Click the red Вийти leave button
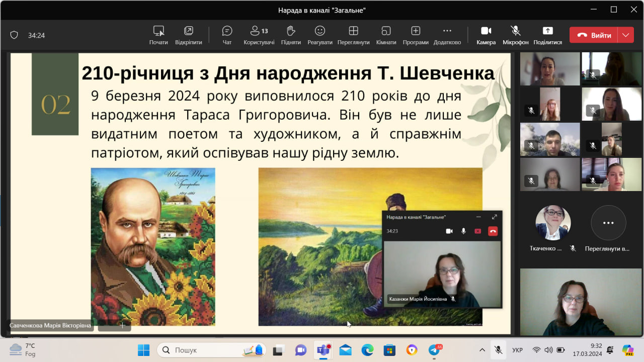The image size is (644, 362). (x=594, y=35)
